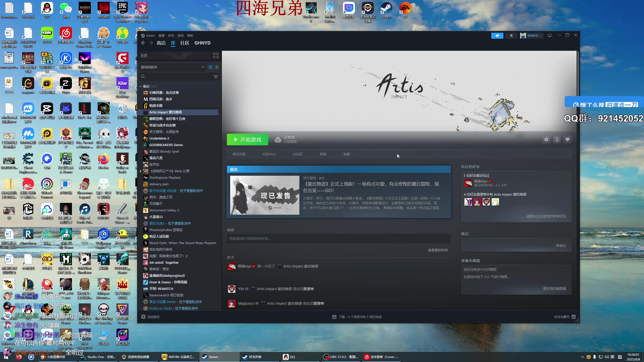Go to the 商店 tab
The height and width of the screenshot is (362, 644).
[x=161, y=43]
